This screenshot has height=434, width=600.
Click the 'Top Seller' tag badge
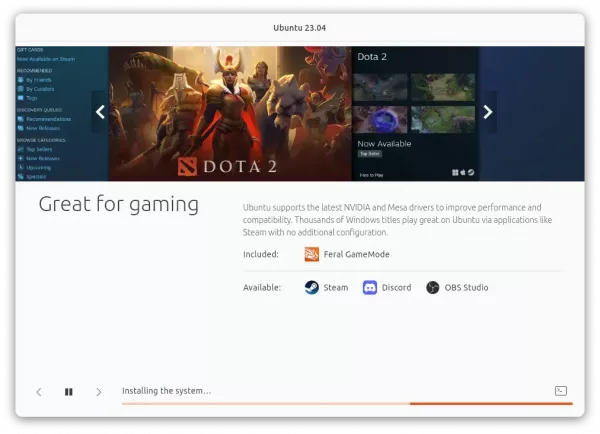(370, 154)
